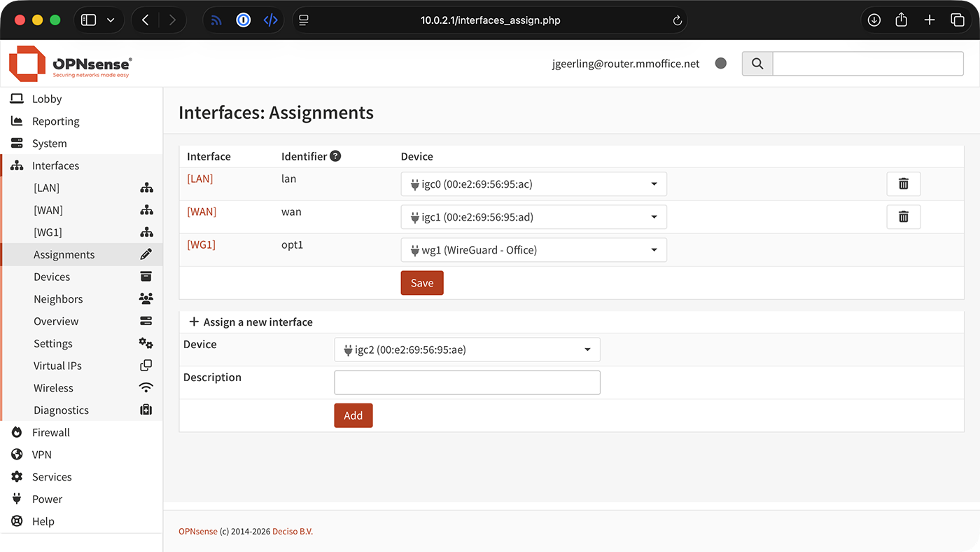
Task: Open the new interface Device dropdown igc2
Action: 468,350
